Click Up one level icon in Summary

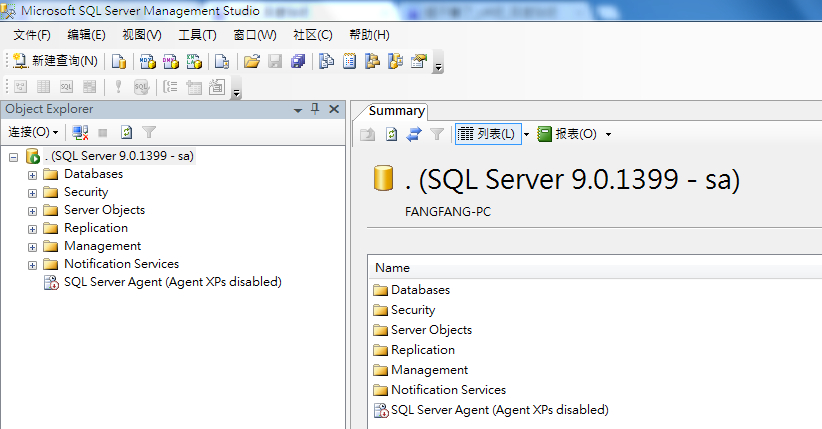(367, 134)
